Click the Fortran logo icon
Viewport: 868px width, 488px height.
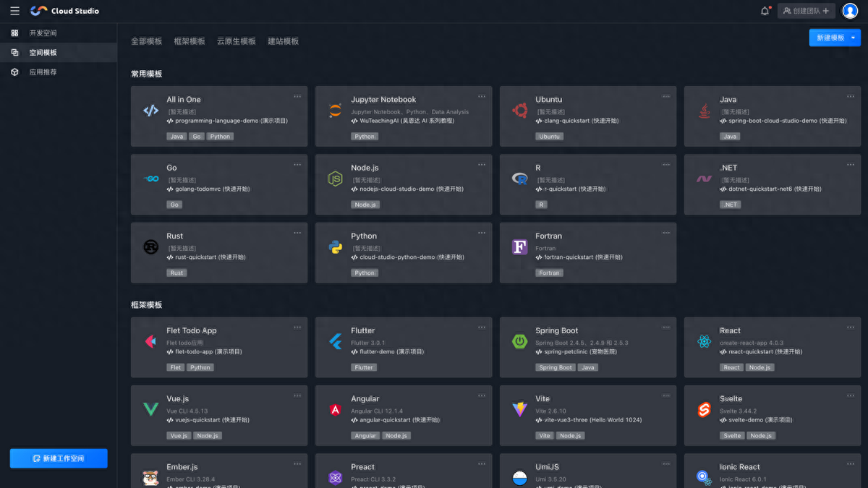519,247
